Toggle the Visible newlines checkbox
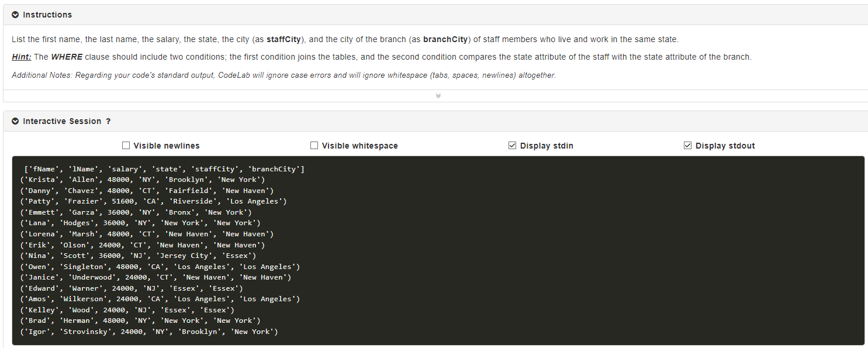 pos(126,145)
